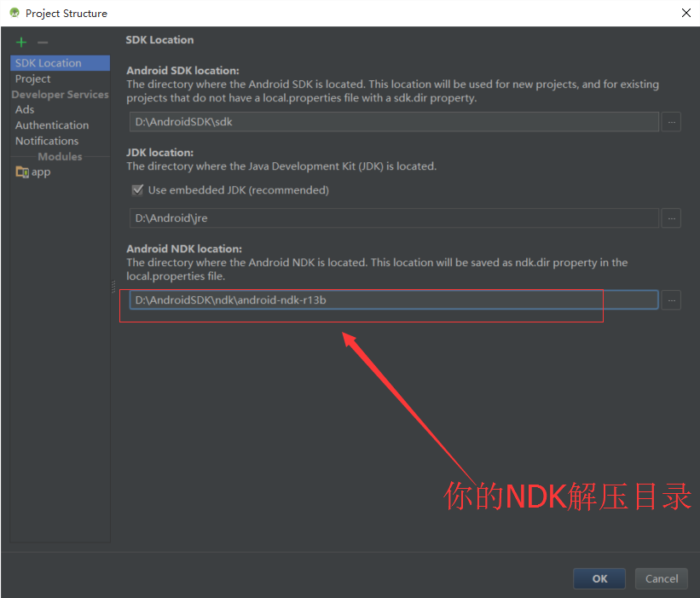Click the 'SDK Location' panel heading

[159, 40]
